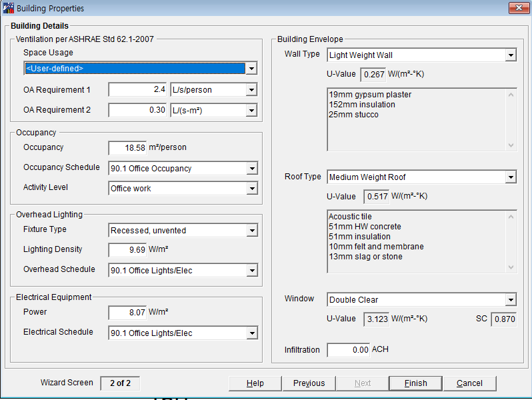Screen dimensions: 532x400
Task: Choose a Window type from dropdown
Action: click(510, 300)
